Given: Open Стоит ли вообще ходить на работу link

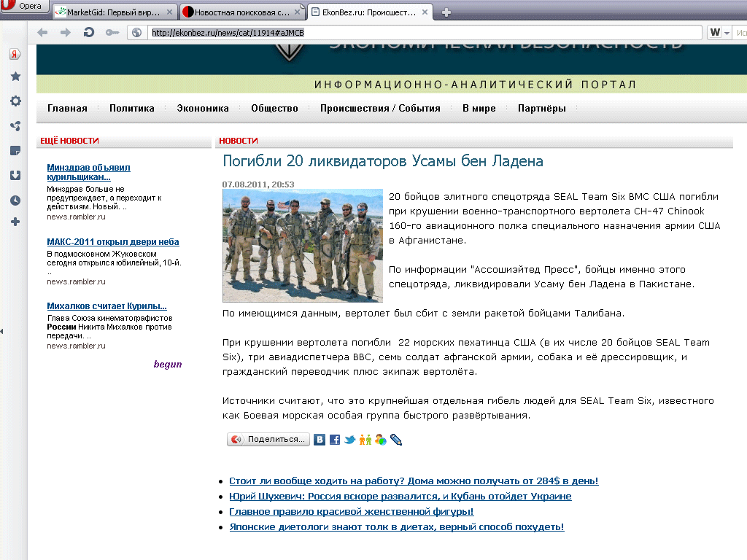Looking at the screenshot, I should coord(414,481).
